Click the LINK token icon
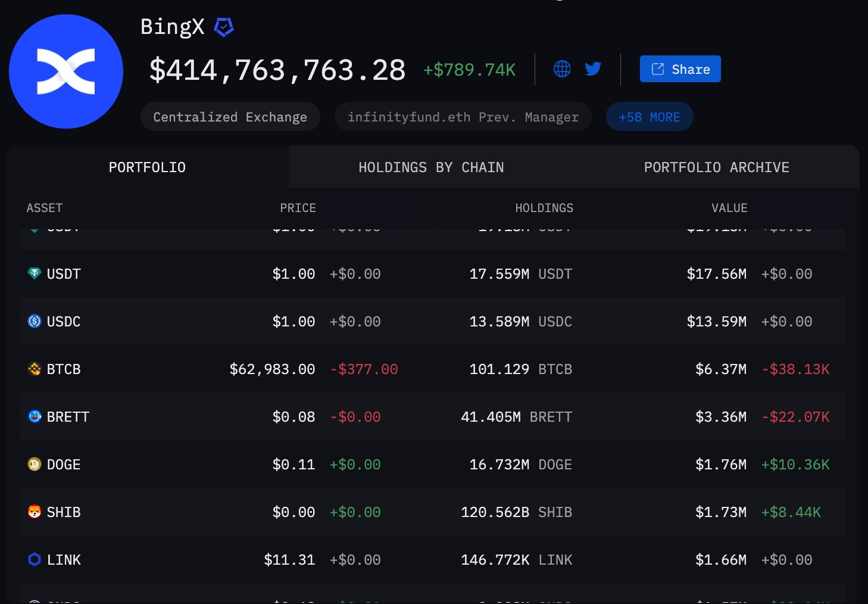868x604 pixels. click(x=34, y=559)
